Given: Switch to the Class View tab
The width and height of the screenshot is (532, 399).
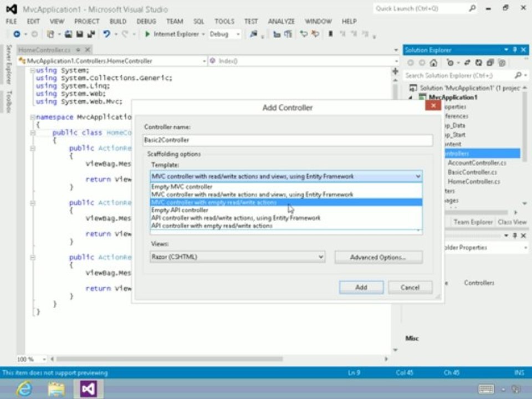Looking at the screenshot, I should point(512,222).
